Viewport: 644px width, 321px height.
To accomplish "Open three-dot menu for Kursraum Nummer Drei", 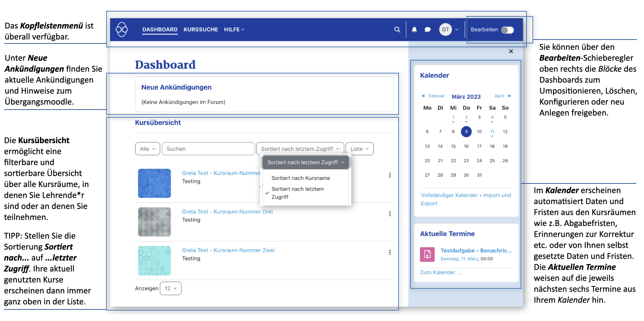I will coord(389,214).
